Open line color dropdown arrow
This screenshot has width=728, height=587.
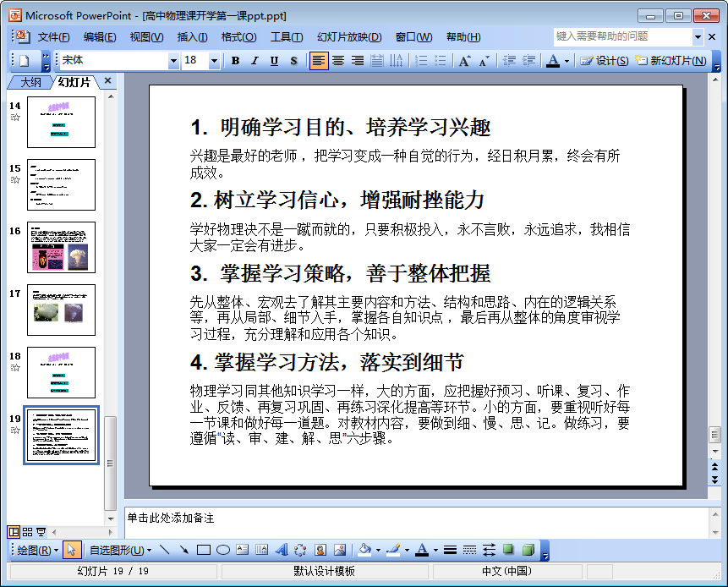pos(408,551)
